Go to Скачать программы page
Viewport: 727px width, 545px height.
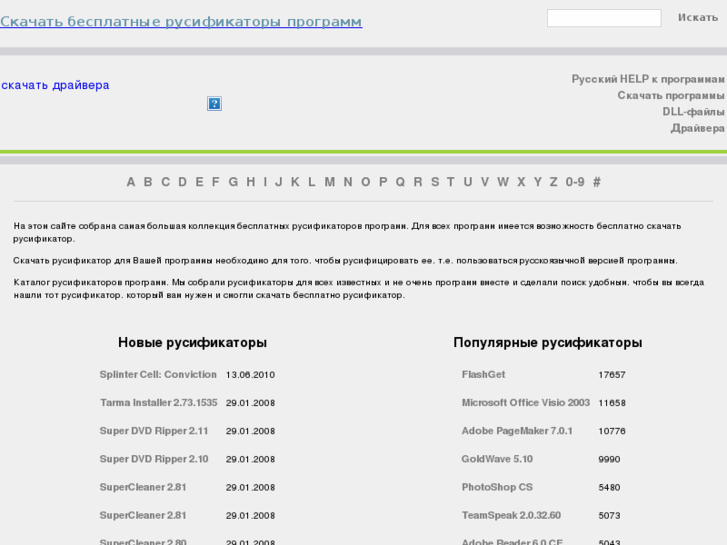pos(670,96)
